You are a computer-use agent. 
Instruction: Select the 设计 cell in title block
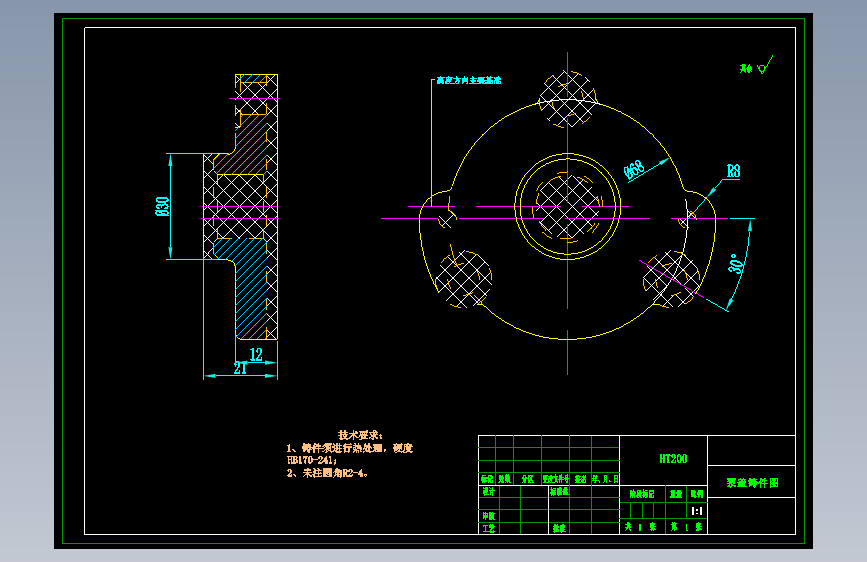[x=489, y=491]
